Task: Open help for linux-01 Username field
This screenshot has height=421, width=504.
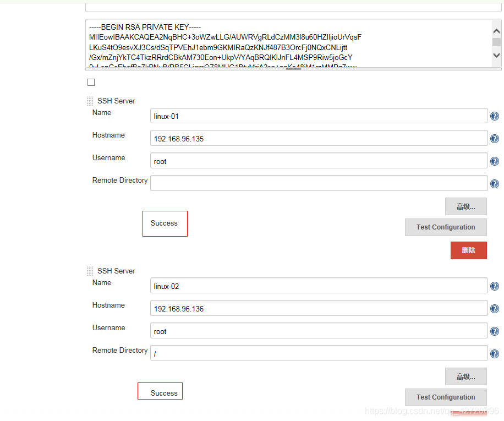Action: [494, 161]
